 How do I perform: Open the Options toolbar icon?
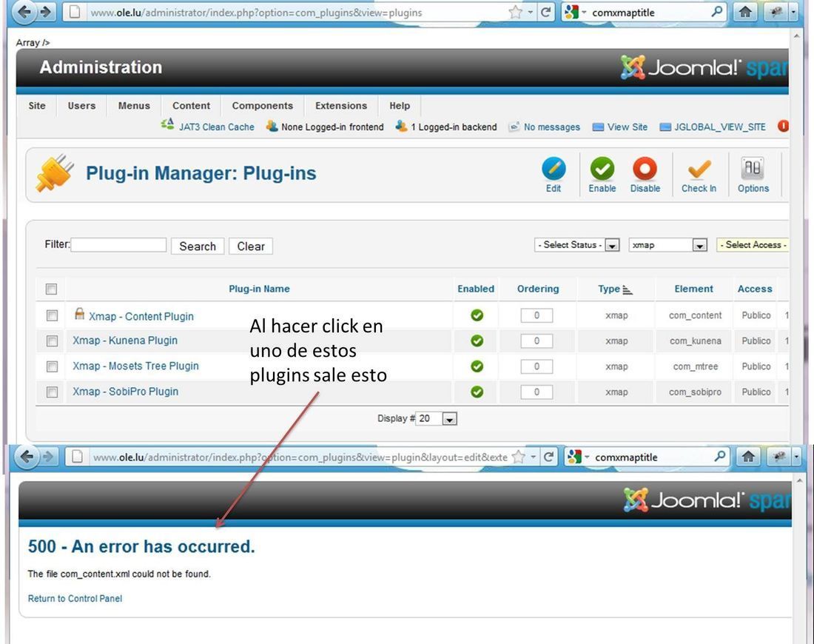pyautogui.click(x=753, y=168)
